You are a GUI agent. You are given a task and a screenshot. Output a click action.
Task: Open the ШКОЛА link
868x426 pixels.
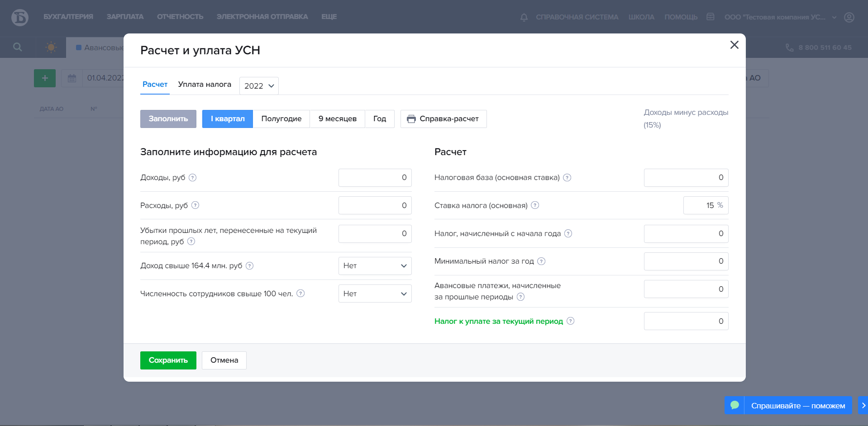[641, 17]
